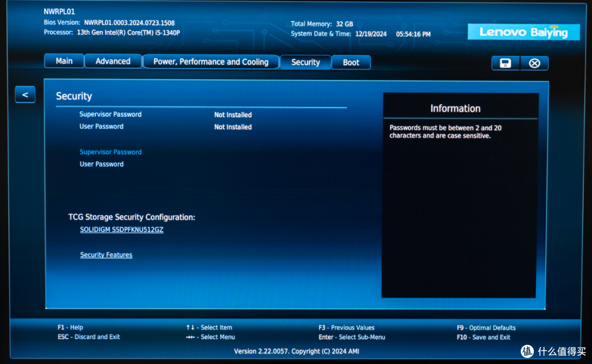The image size is (592, 364).
Task: Open SOLIDIGM SSDPFKNU512GZ storage link
Action: click(x=122, y=230)
